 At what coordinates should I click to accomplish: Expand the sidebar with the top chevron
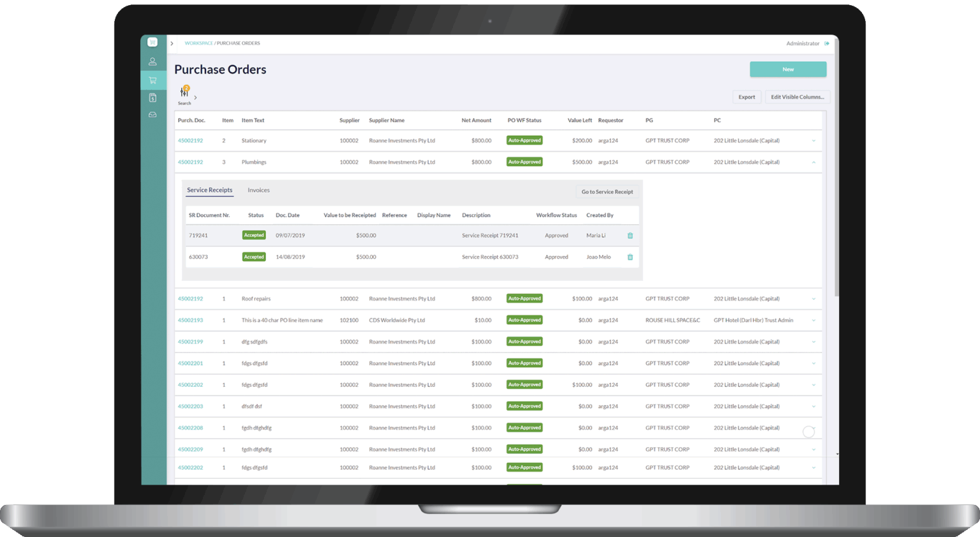172,43
